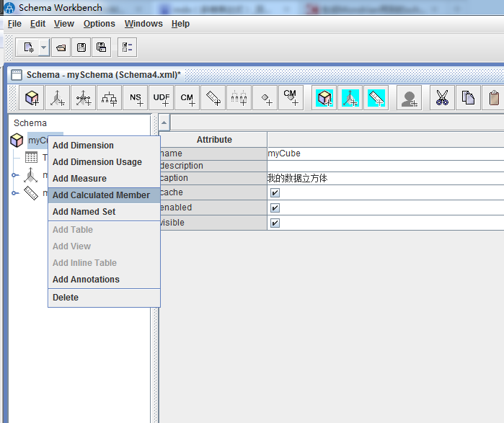
Task: Choose Add Dimension Usage menu entry
Action: (x=104, y=162)
